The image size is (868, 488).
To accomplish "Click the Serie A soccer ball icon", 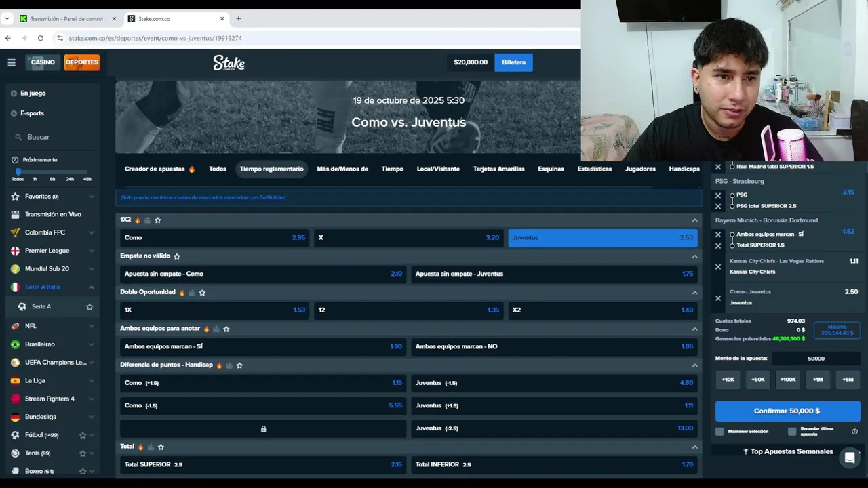I will click(x=22, y=307).
